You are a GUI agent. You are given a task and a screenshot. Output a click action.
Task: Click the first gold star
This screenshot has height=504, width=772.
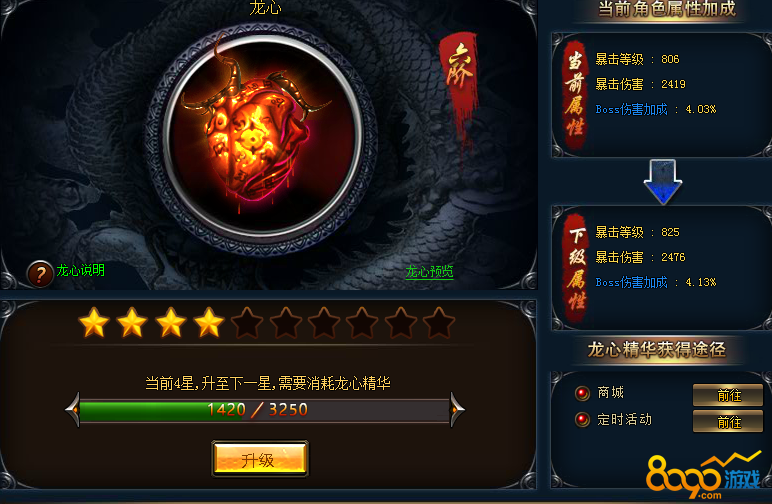94,323
